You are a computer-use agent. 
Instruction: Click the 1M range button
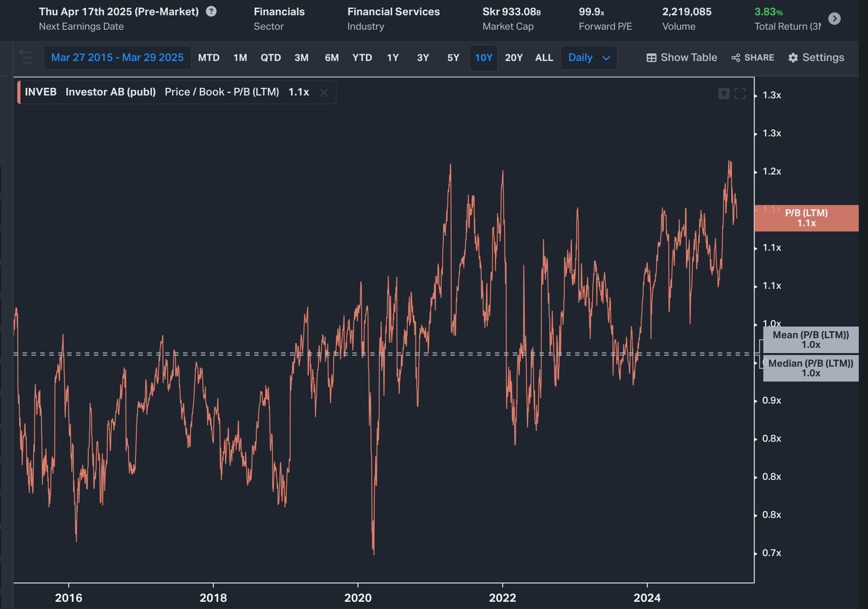pos(240,57)
